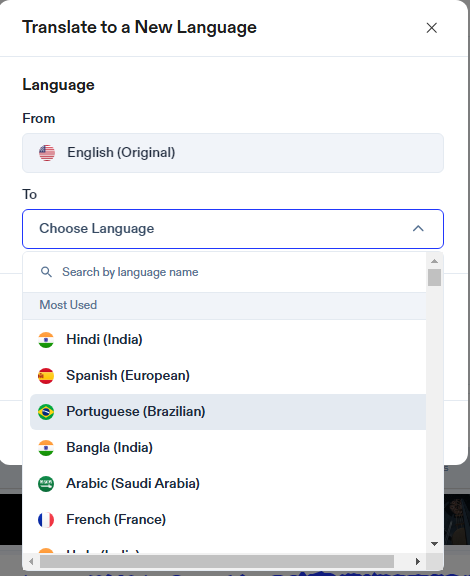Click the Spain flag icon
470x576 pixels.
pyautogui.click(x=46, y=376)
